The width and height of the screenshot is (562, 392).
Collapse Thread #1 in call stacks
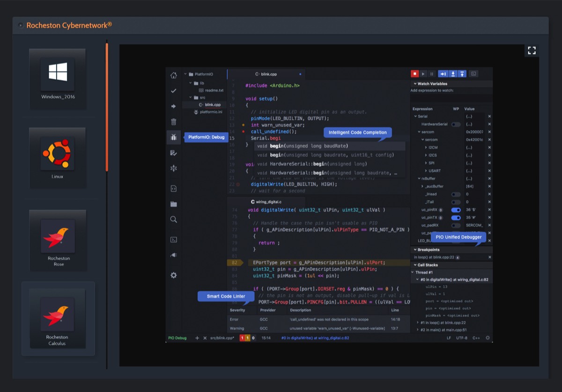(x=412, y=272)
